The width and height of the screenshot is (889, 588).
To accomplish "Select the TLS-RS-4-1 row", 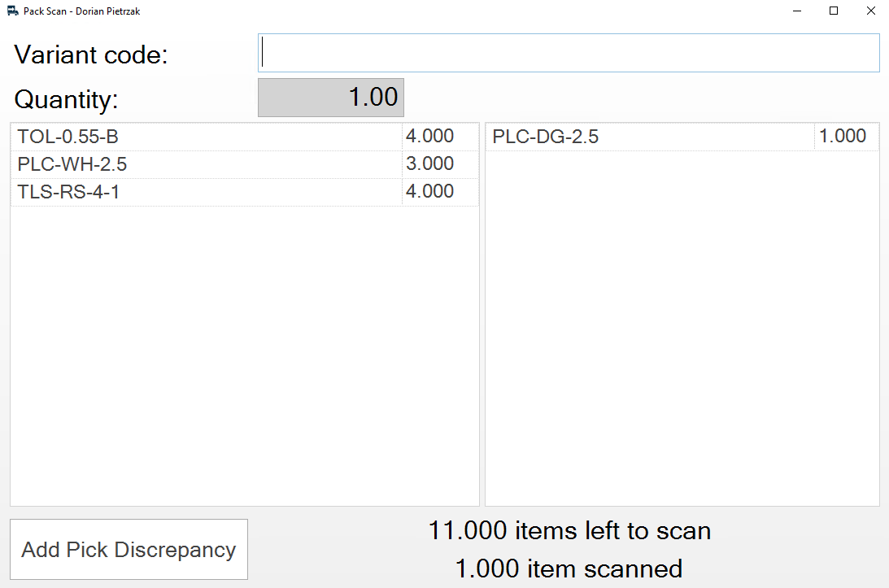I will 244,192.
